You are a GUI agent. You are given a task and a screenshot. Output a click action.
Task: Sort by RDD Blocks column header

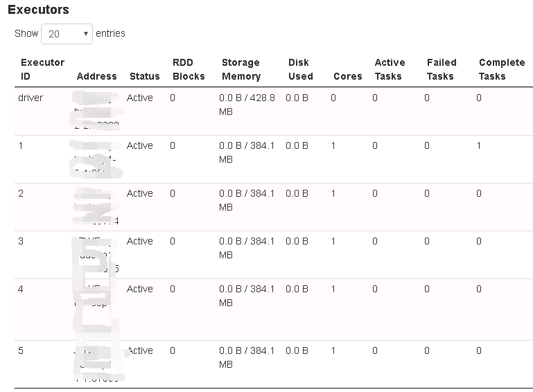[189, 69]
